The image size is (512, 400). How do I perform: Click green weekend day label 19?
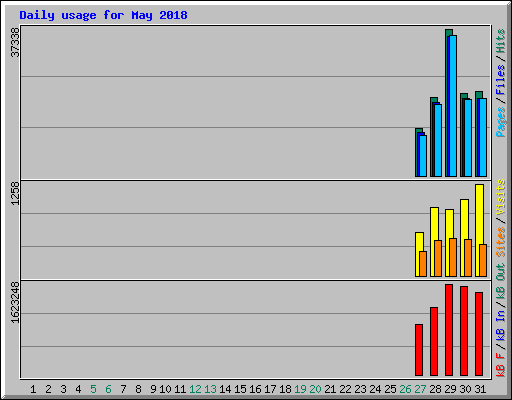tap(300, 389)
